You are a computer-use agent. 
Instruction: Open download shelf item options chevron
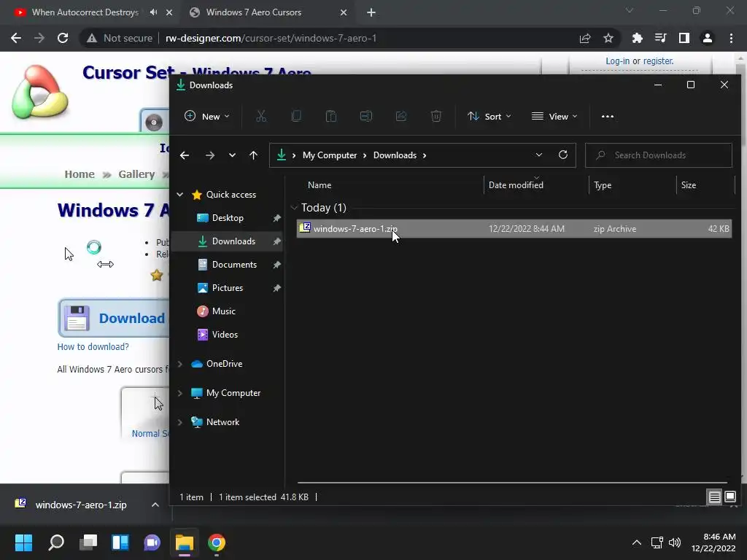(x=155, y=505)
